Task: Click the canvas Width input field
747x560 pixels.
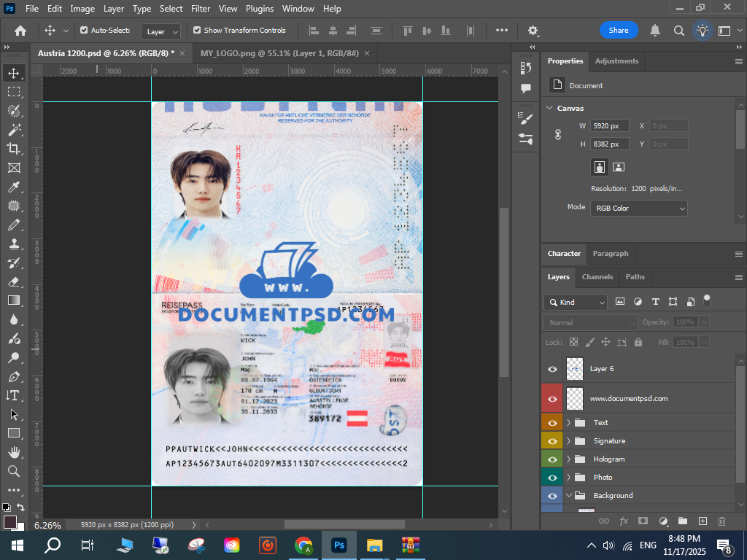Action: click(x=609, y=126)
